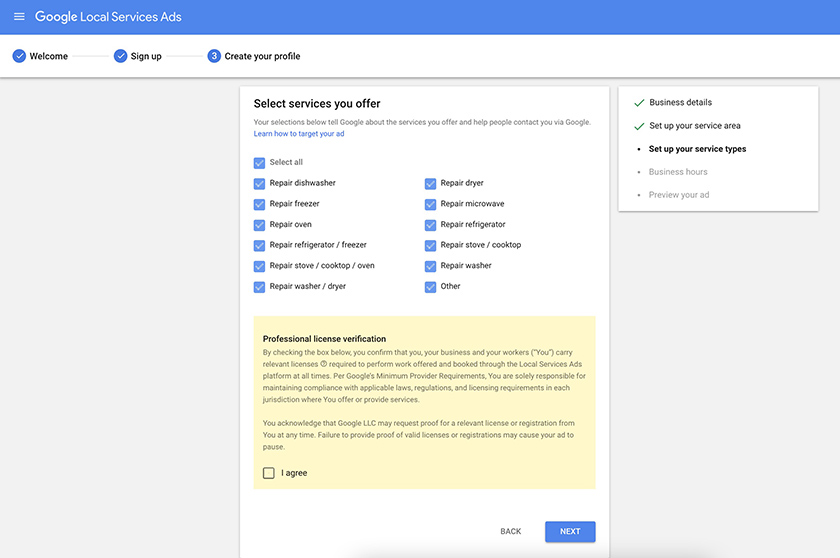Click the service area green checkmark

639,126
